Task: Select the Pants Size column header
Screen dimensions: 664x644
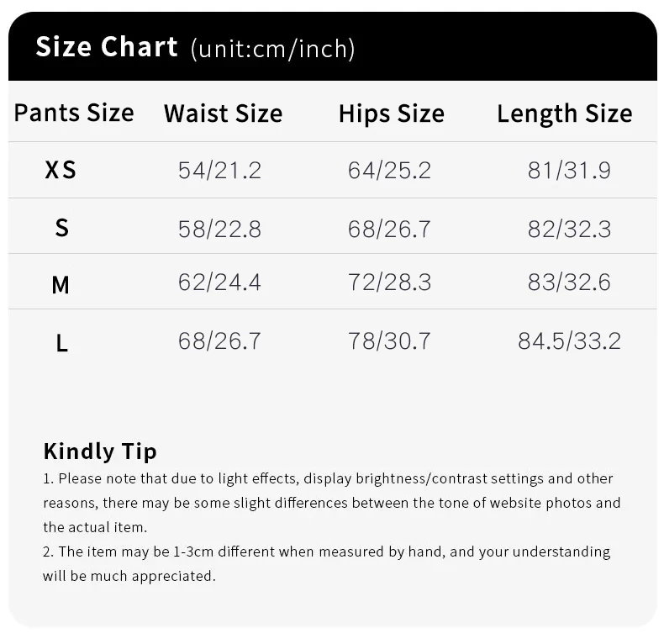Action: click(x=74, y=113)
